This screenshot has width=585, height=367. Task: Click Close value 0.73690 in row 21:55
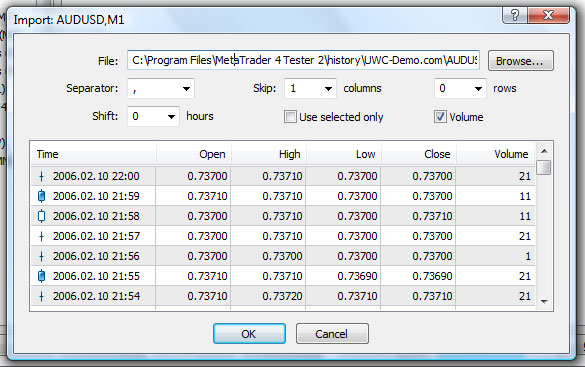(x=432, y=276)
